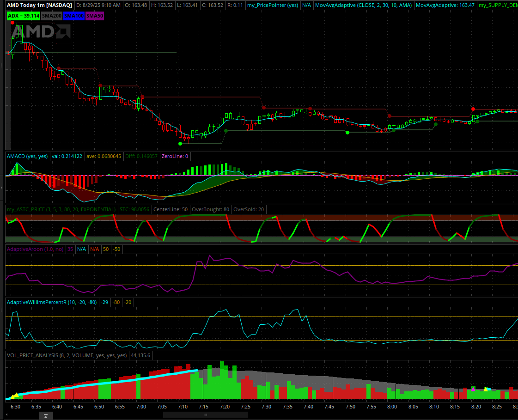This screenshot has width=518, height=420.
Task: Click the 7:00 time marker on axis
Action: [x=141, y=406]
